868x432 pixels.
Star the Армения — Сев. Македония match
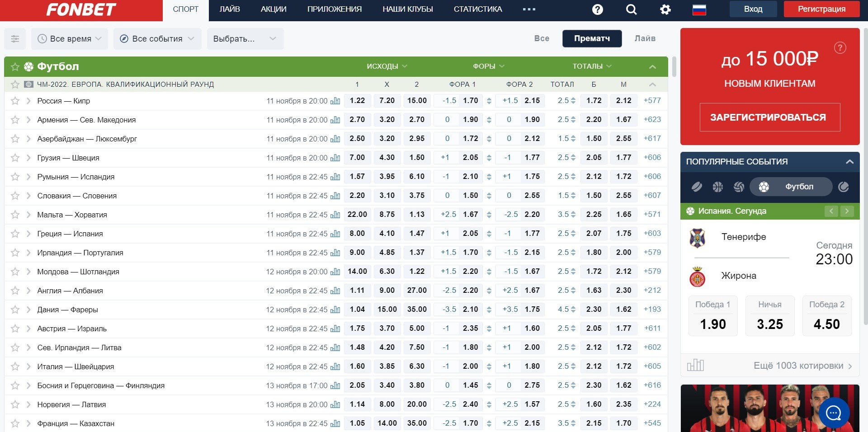pyautogui.click(x=15, y=120)
